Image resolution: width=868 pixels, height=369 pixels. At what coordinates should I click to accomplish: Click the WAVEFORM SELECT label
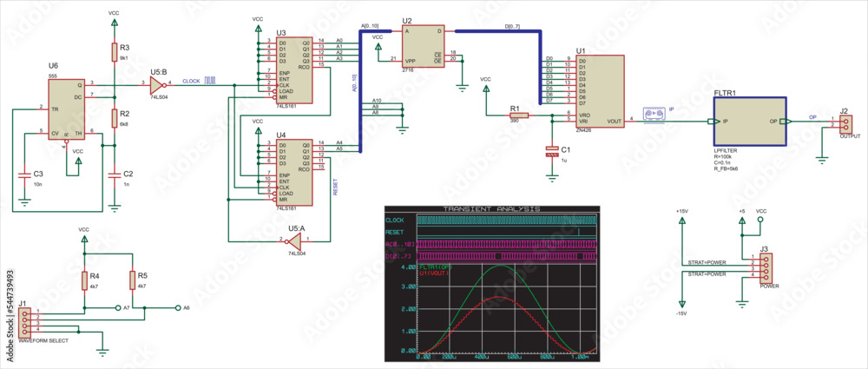(43, 341)
